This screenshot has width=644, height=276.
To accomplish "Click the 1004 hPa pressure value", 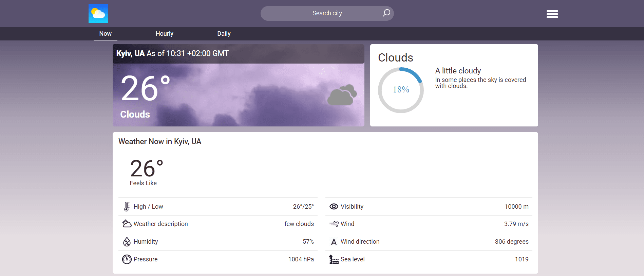I will pos(301,259).
